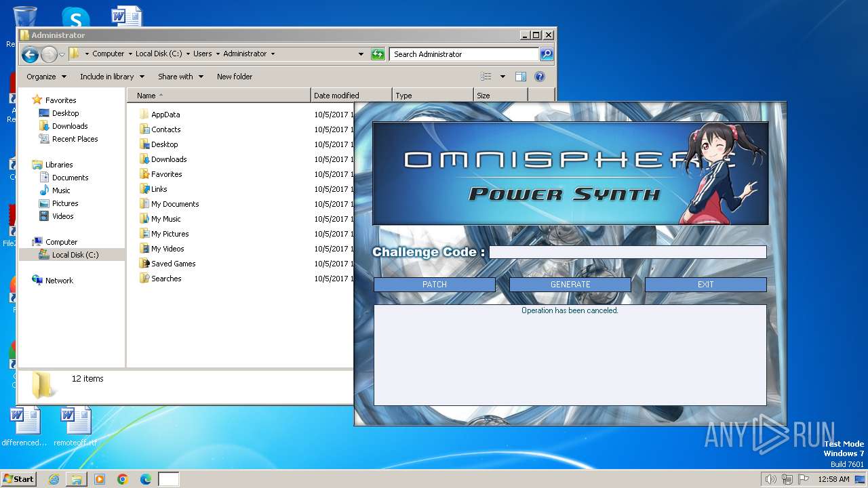
Task: Open the recent pages arrow beside Forward
Action: click(62, 54)
